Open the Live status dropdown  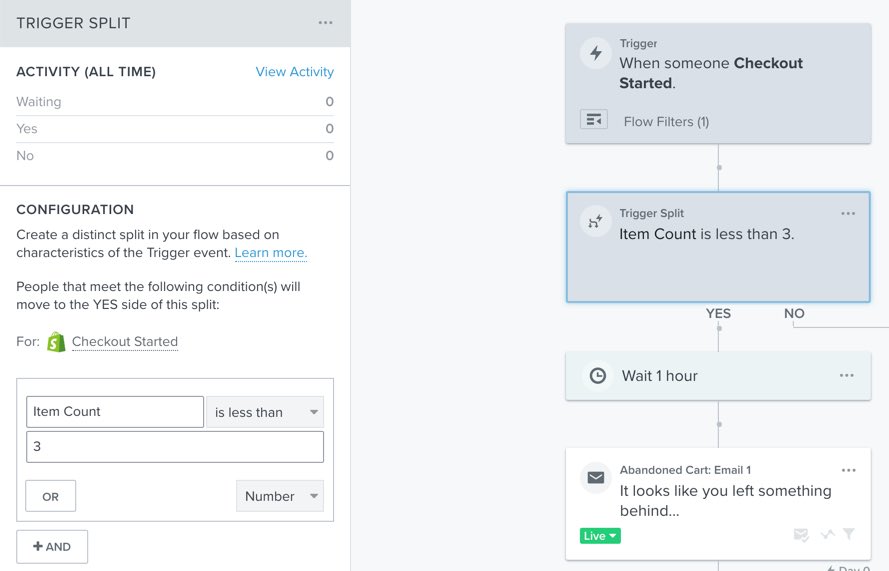pyautogui.click(x=600, y=536)
